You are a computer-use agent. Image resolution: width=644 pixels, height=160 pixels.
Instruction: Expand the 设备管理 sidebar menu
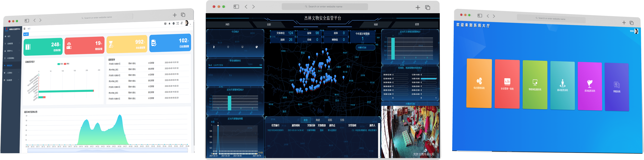[x=11, y=44]
